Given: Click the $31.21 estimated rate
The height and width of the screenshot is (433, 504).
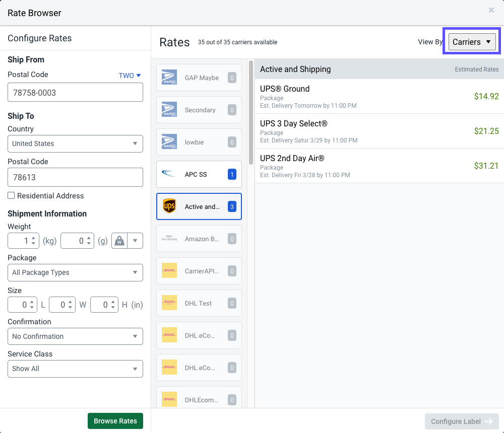Looking at the screenshot, I should (486, 166).
